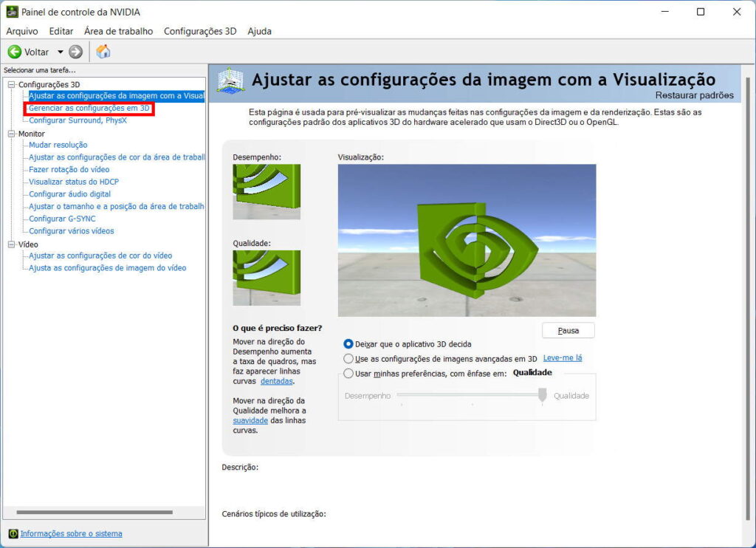756x548 pixels.
Task: Open the Configurações 3D menu
Action: [199, 31]
